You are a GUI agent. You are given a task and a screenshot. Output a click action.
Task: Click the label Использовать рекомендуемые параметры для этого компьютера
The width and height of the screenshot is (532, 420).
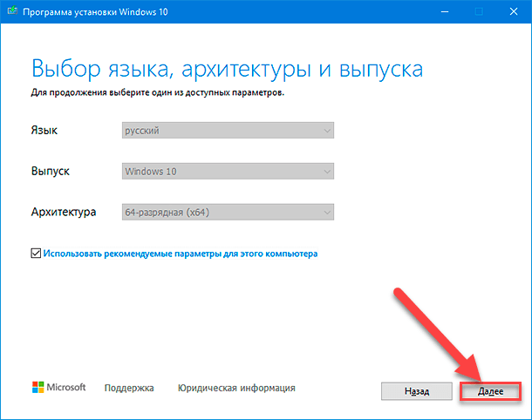coord(181,254)
